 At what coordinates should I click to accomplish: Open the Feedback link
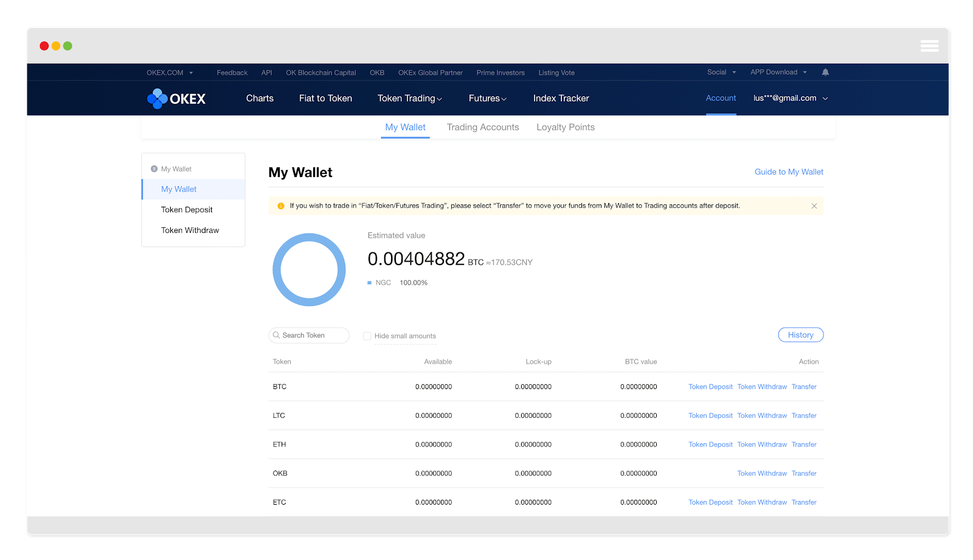tap(232, 73)
